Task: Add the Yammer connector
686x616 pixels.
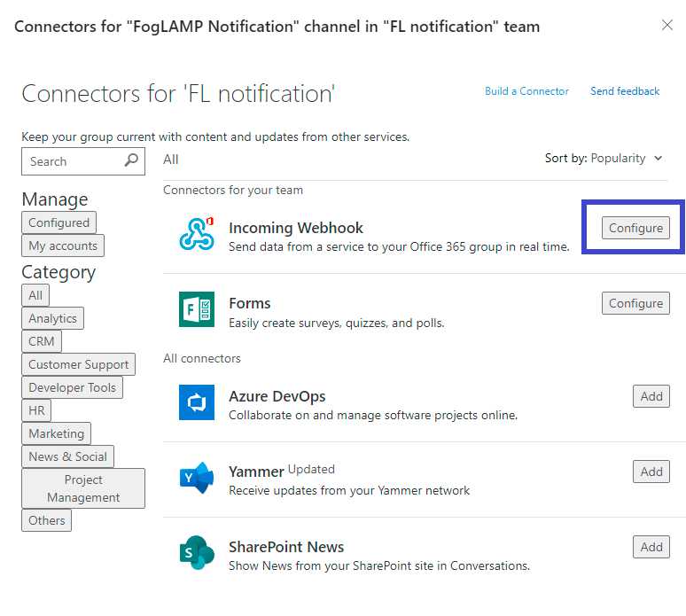Action: click(651, 472)
